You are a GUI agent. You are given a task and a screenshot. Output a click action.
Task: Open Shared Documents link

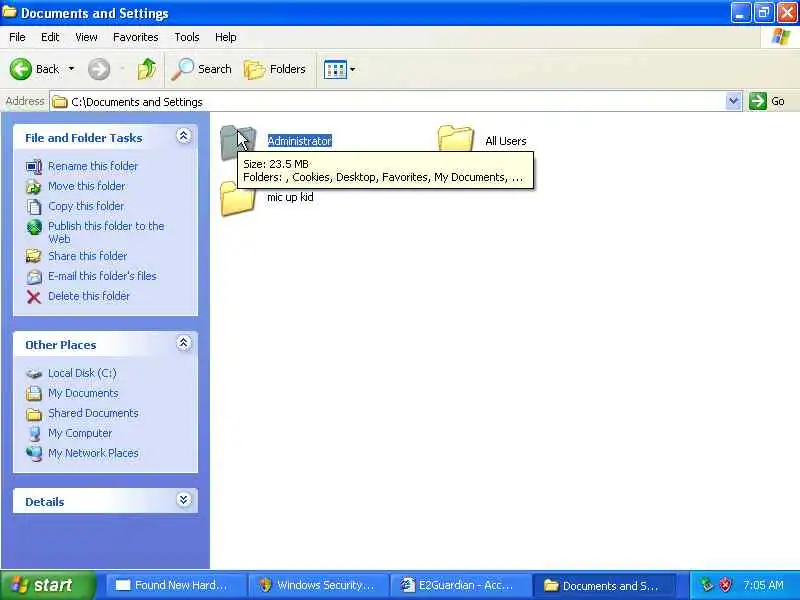(93, 413)
